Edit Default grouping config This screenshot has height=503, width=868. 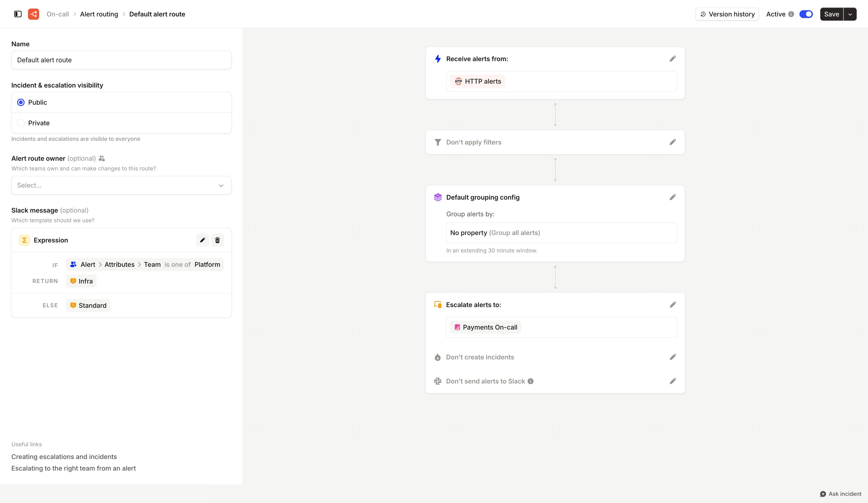click(673, 197)
